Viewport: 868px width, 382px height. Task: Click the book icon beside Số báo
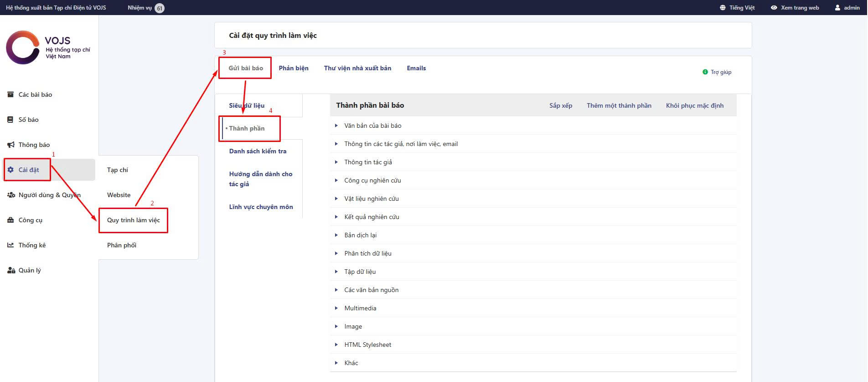coord(10,120)
